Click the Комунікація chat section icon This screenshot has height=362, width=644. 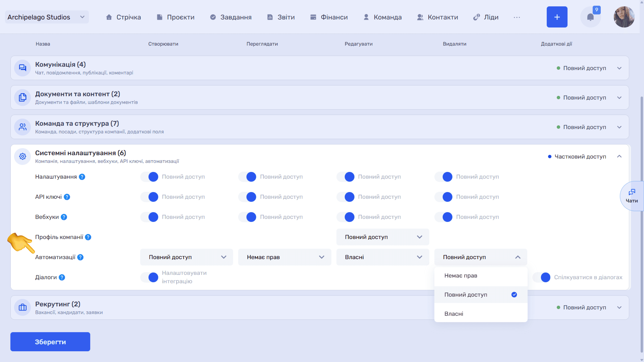[22, 68]
